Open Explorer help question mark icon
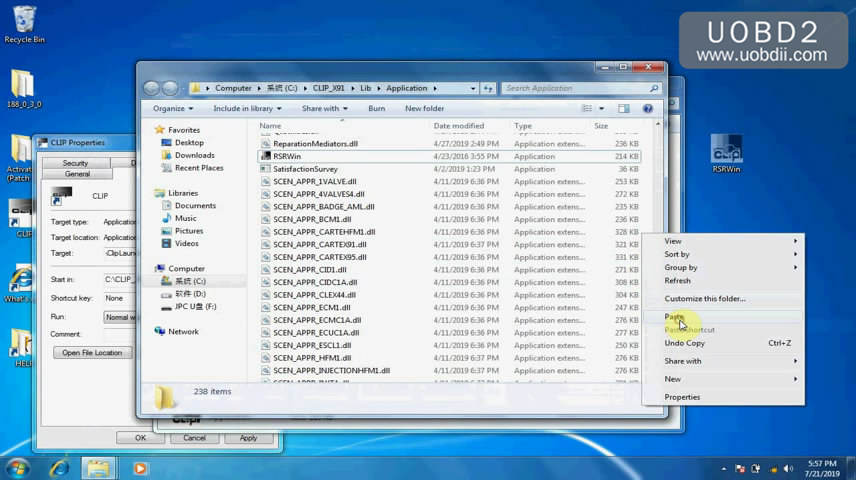 pos(648,108)
